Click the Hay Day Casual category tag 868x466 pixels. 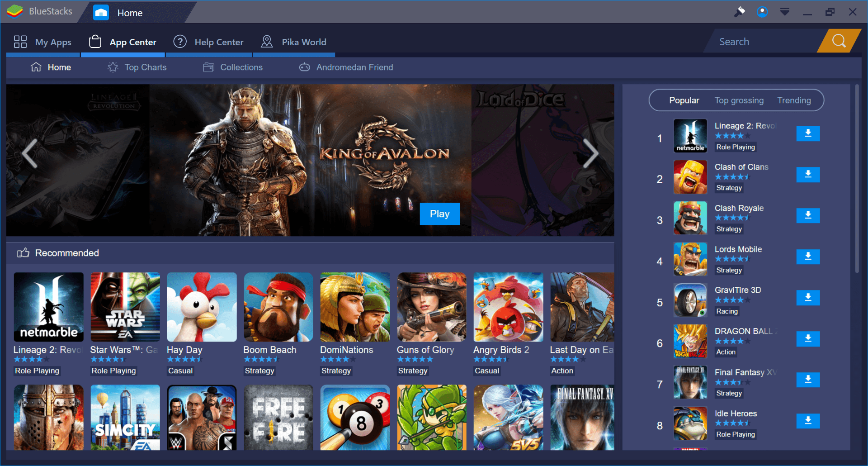coord(180,371)
